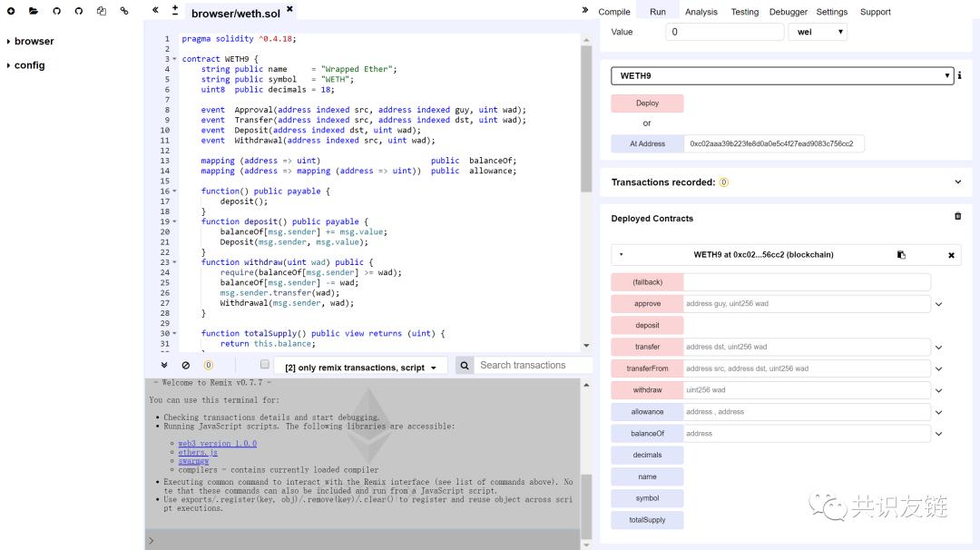The image size is (980, 550).
Task: Click the font size plus icon
Action: coord(175,10)
